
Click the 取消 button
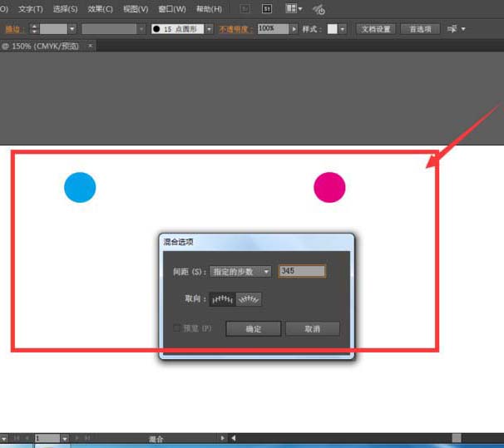coord(313,329)
